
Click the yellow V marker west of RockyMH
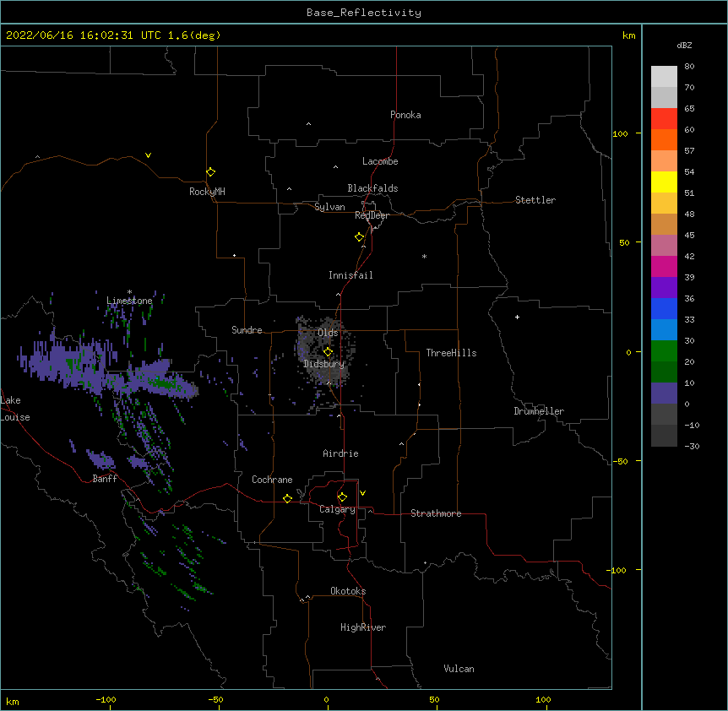(148, 155)
